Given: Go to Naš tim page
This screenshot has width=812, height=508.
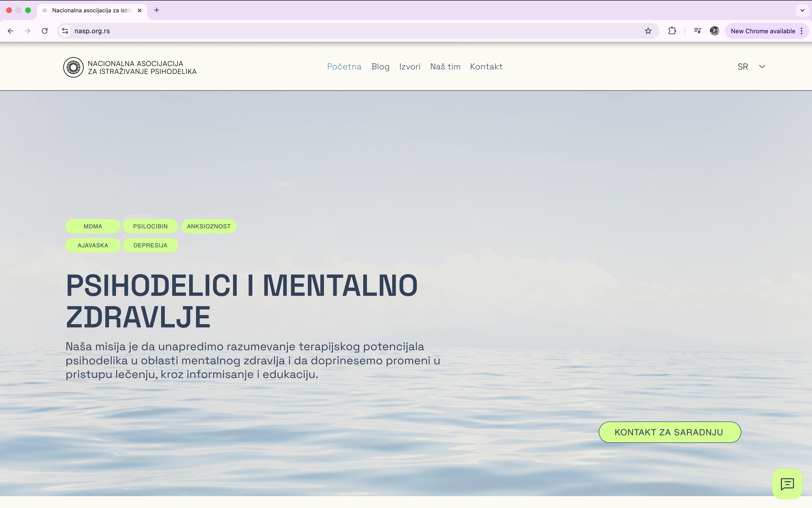Looking at the screenshot, I should pos(445,67).
